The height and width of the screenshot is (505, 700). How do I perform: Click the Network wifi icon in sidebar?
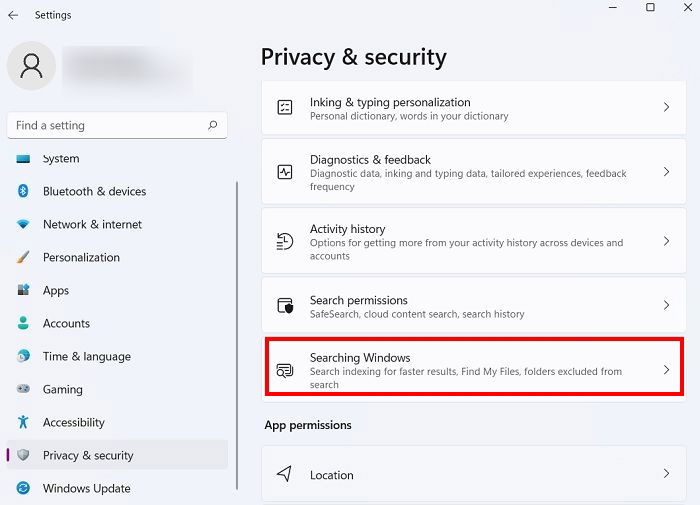[23, 224]
